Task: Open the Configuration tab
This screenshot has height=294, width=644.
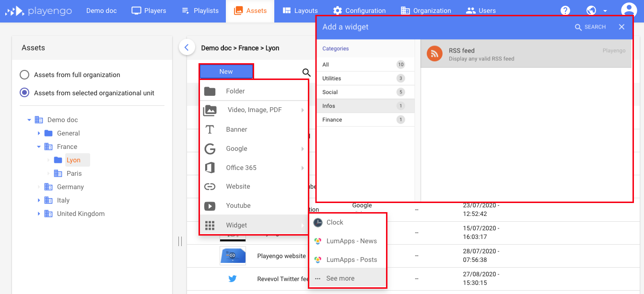Action: click(359, 11)
